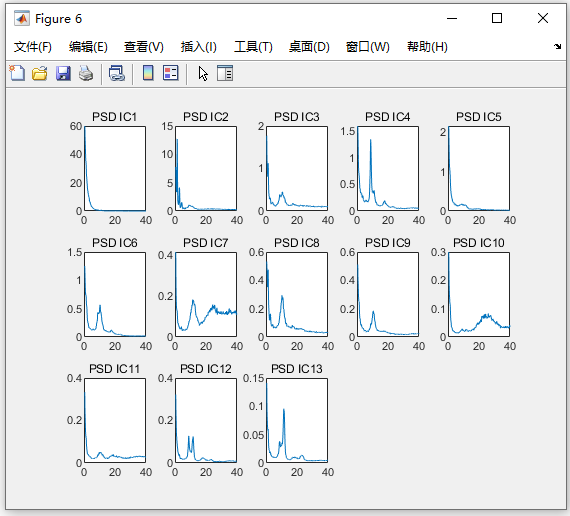This screenshot has height=516, width=570.
Task: Insert a legend using the toolbar icon
Action: click(170, 73)
